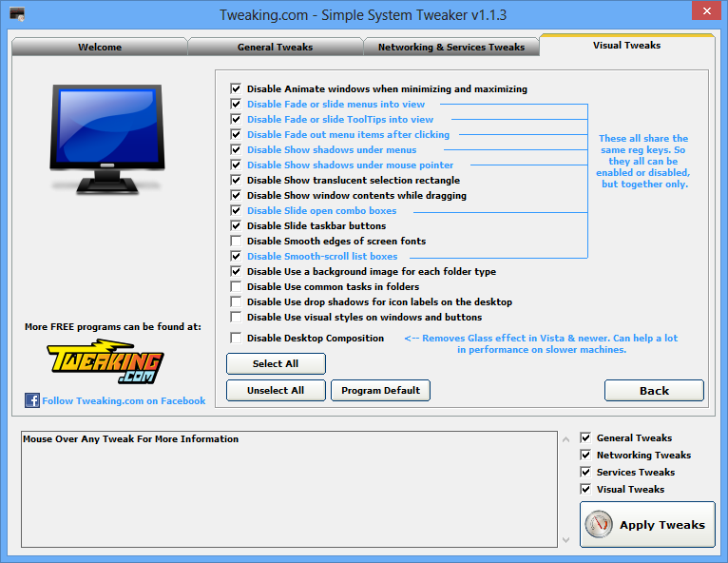Close the Simple System Tweaker window

[707, 10]
